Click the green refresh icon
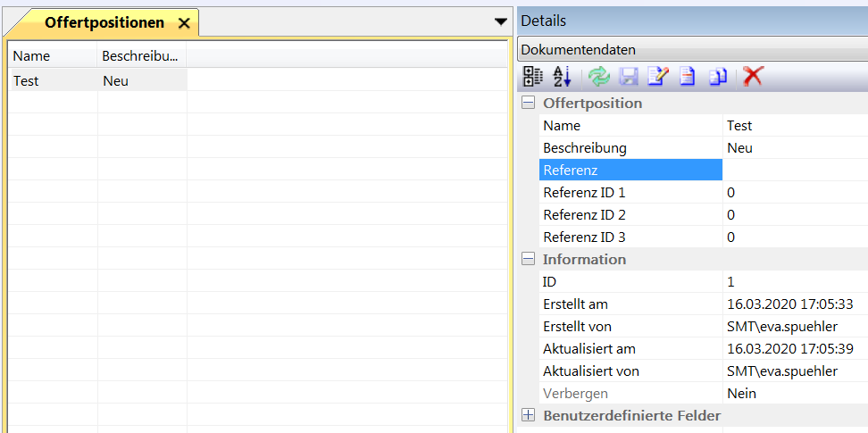Screen dimensions: 868x433 (598, 77)
